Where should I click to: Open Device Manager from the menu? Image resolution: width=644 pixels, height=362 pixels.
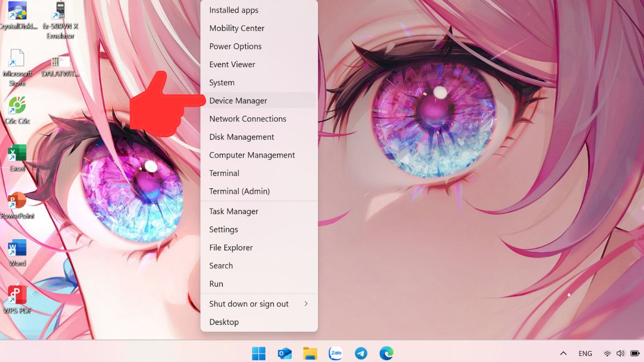[259, 100]
